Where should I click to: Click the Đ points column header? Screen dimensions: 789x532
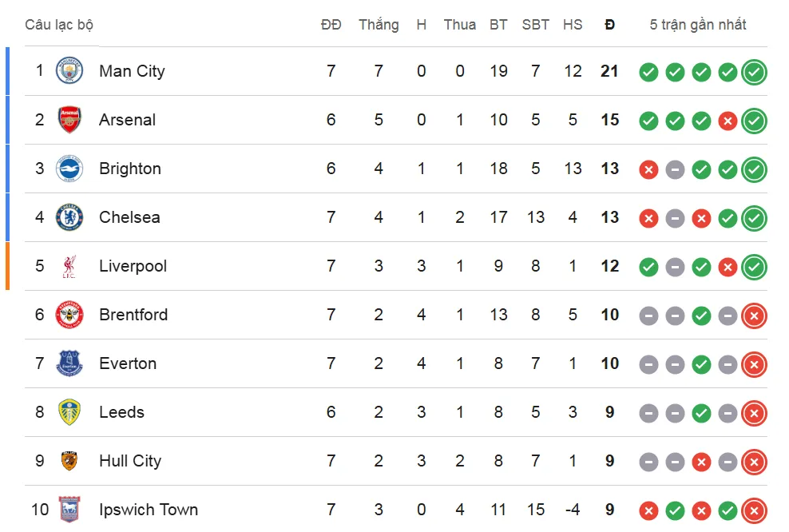coord(609,25)
